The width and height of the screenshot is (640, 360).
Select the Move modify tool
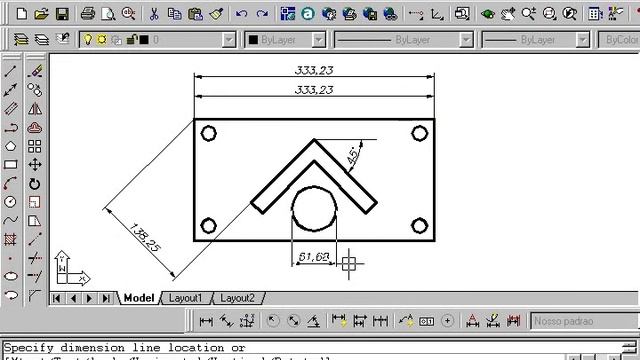(x=35, y=165)
